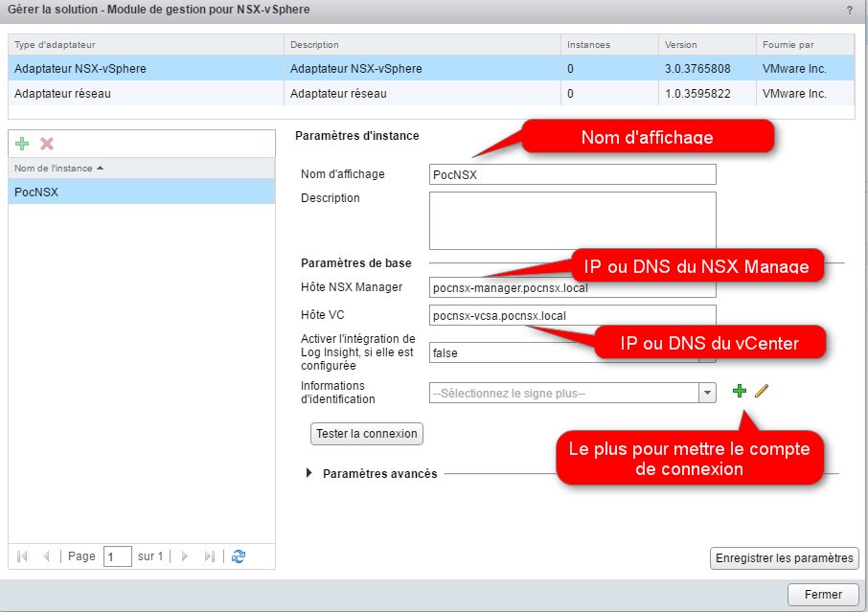
Task: Click the green plus to add adapter instance
Action: (x=23, y=144)
